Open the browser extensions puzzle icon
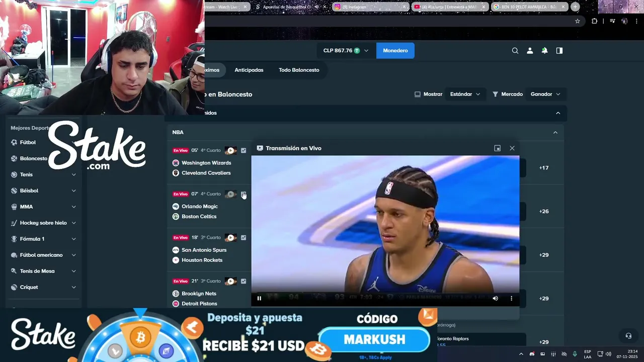Viewport: 644px width, 362px height. (x=594, y=21)
